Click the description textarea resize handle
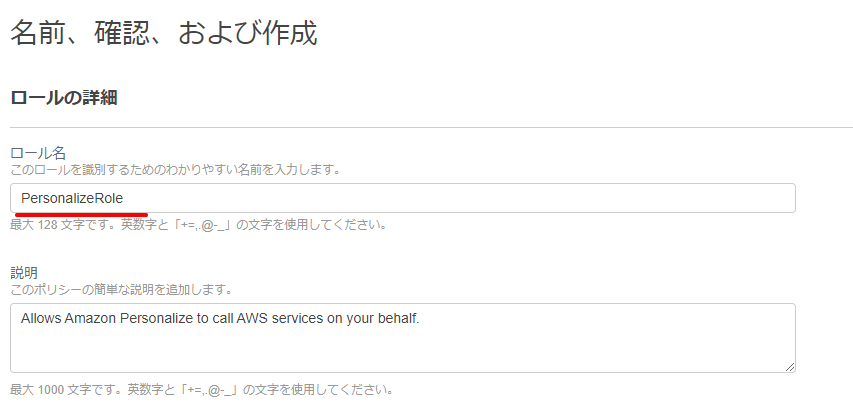This screenshot has width=853, height=420. (790, 367)
